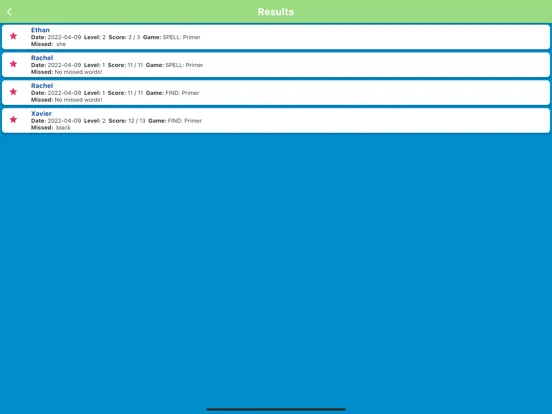Click Ethan's missed word 'she'

tap(61, 44)
